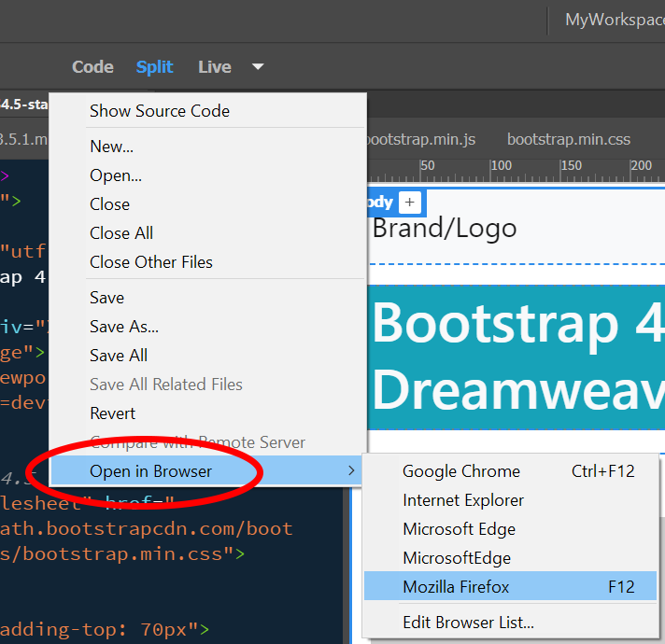Click the Brand/Logo text in Live view
The width and height of the screenshot is (665, 644).
(445, 229)
